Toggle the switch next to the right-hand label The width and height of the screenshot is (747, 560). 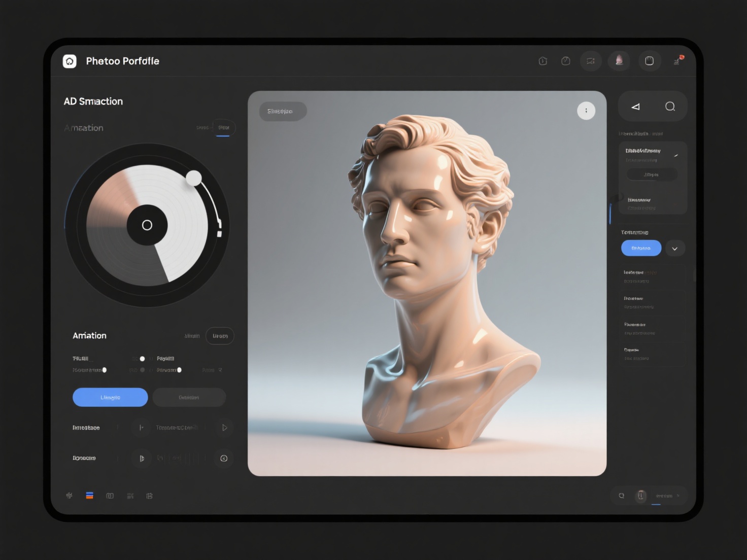click(180, 370)
